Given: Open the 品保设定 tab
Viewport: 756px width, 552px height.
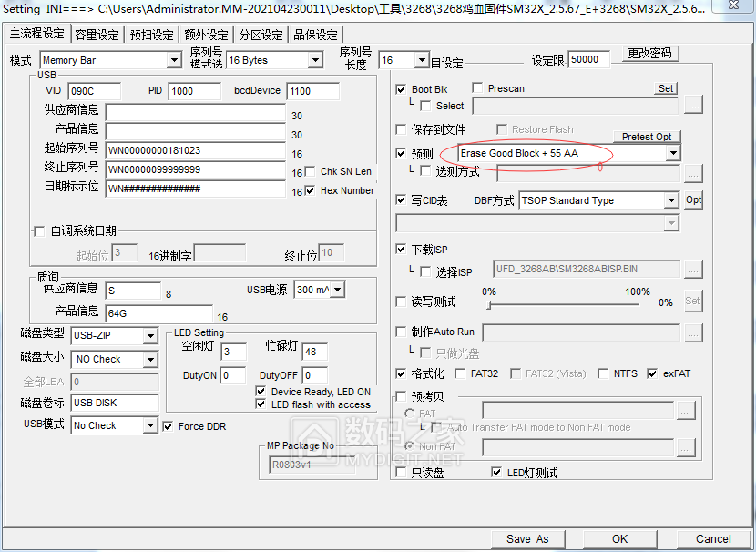Looking at the screenshot, I should coord(316,33).
